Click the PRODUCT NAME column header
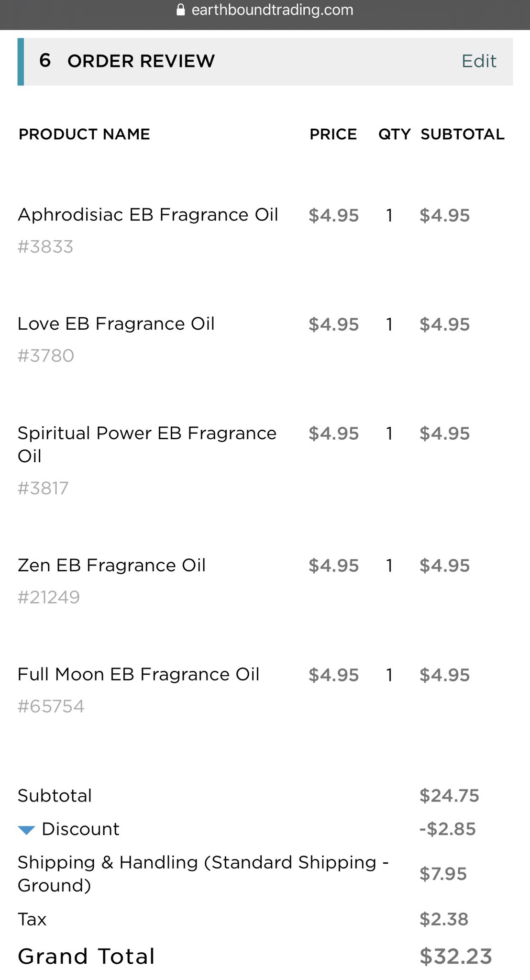Image resolution: width=530 pixels, height=980 pixels. point(84,134)
